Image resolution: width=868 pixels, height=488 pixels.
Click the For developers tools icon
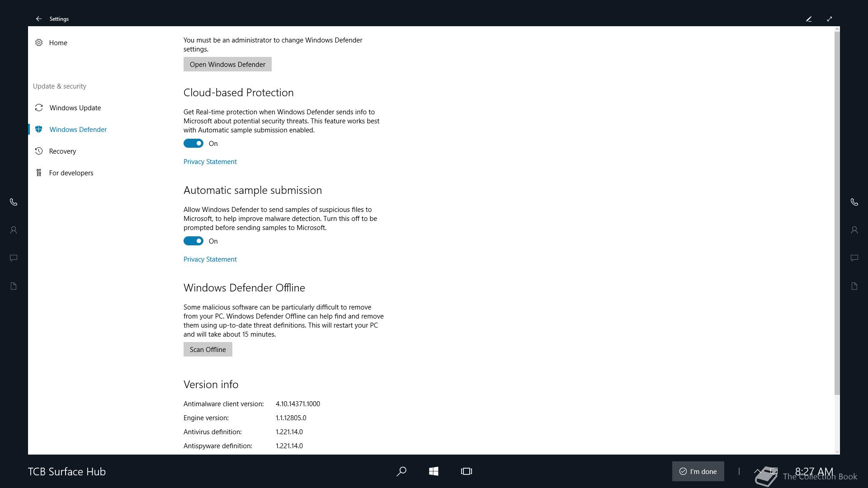tap(39, 173)
